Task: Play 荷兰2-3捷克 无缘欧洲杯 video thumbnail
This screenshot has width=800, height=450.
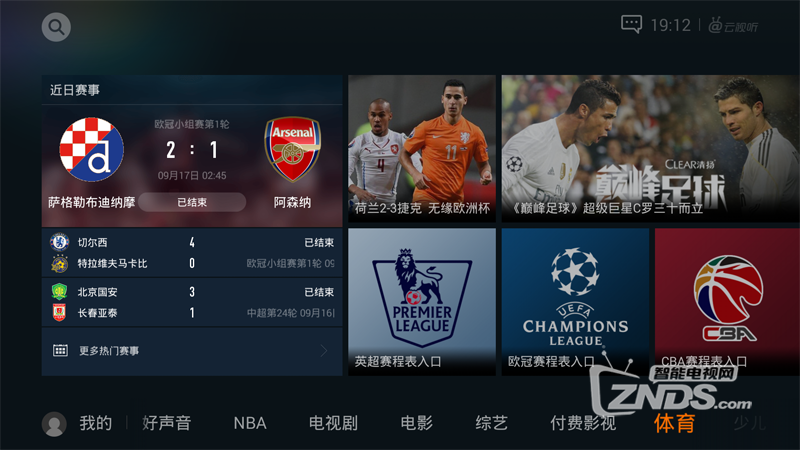Action: pyautogui.click(x=422, y=148)
